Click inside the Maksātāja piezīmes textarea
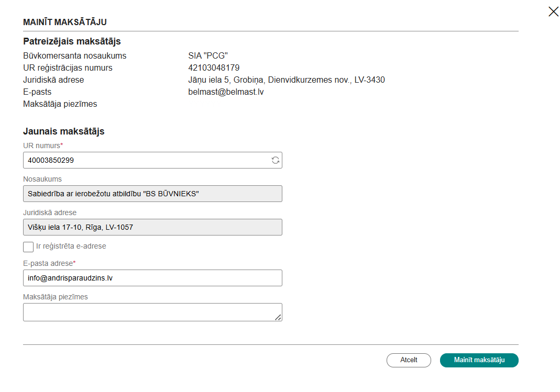560x392 pixels. [x=149, y=312]
